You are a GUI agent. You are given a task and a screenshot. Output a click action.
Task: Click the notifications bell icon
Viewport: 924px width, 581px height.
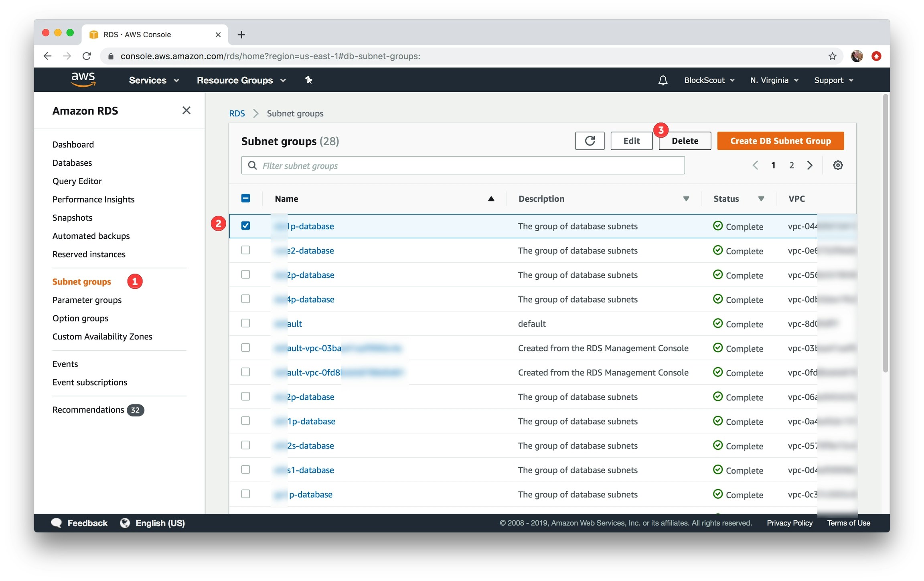coord(663,80)
